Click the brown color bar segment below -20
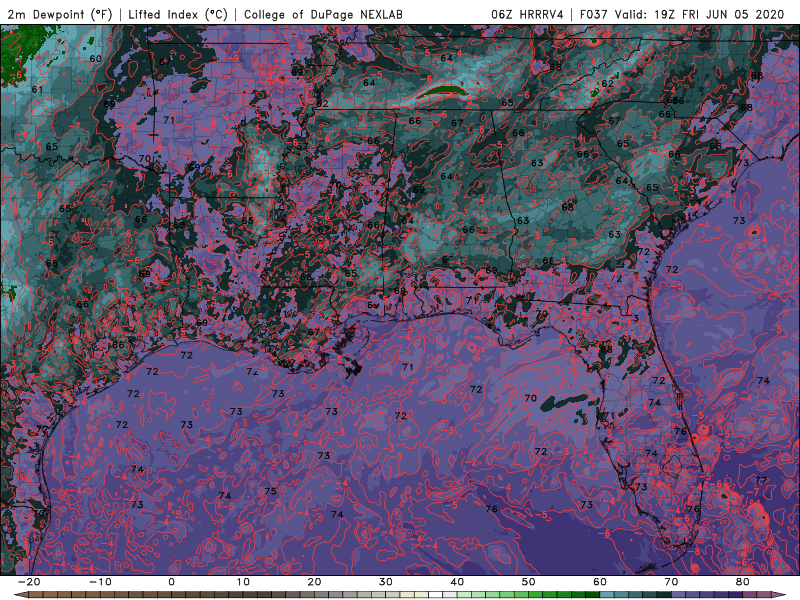Image resolution: width=800 pixels, height=600 pixels. [35, 595]
